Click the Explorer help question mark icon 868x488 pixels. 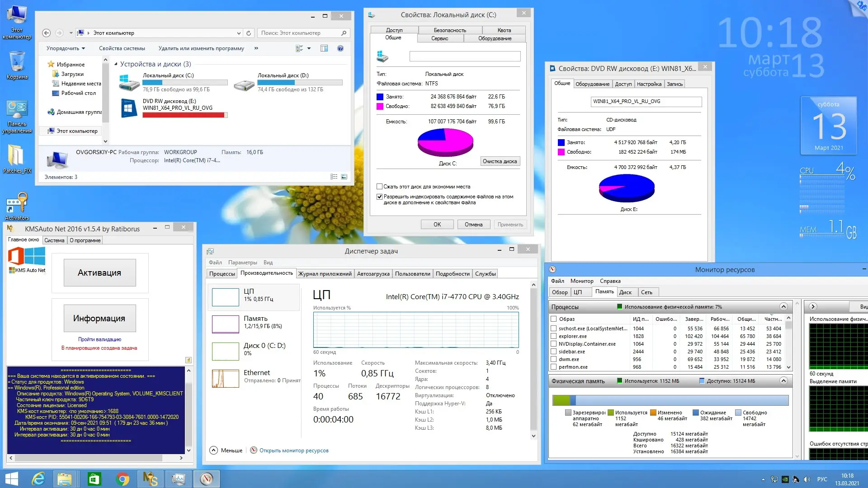[x=340, y=48]
